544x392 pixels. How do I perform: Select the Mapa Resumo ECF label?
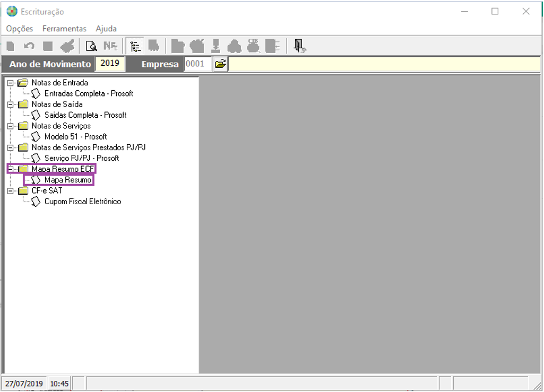tap(63, 169)
